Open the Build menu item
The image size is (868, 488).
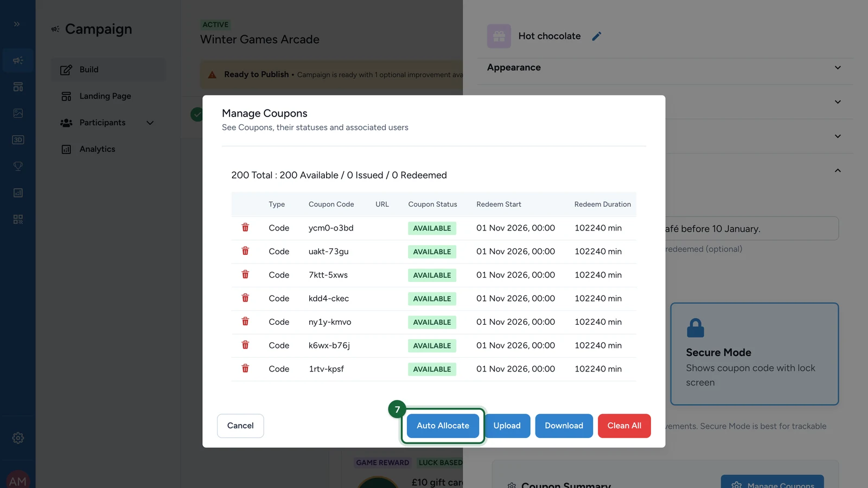[x=108, y=70]
